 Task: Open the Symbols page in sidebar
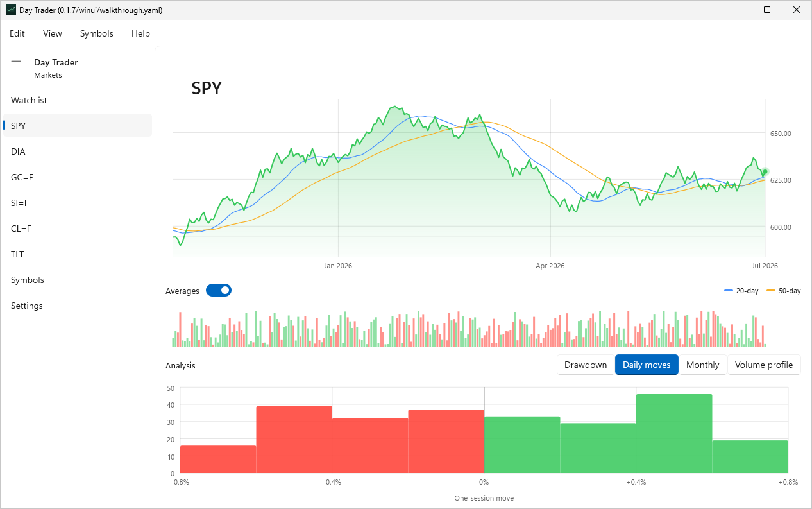pos(78,280)
